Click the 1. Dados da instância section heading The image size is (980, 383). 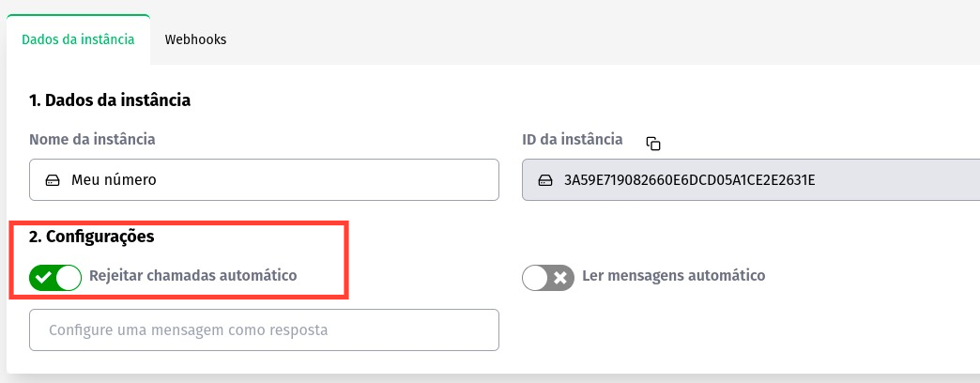[111, 100]
